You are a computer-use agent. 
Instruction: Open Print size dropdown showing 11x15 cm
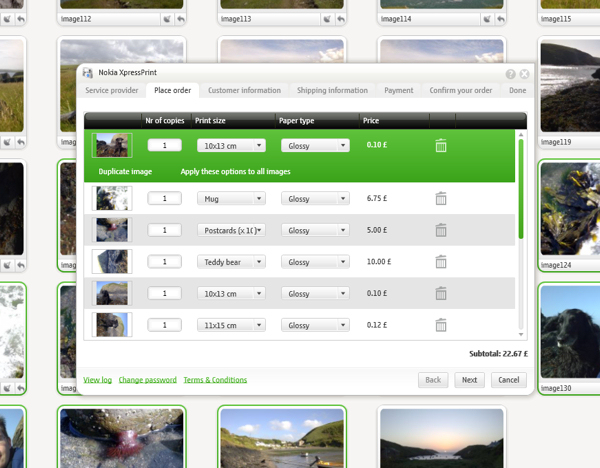point(231,325)
